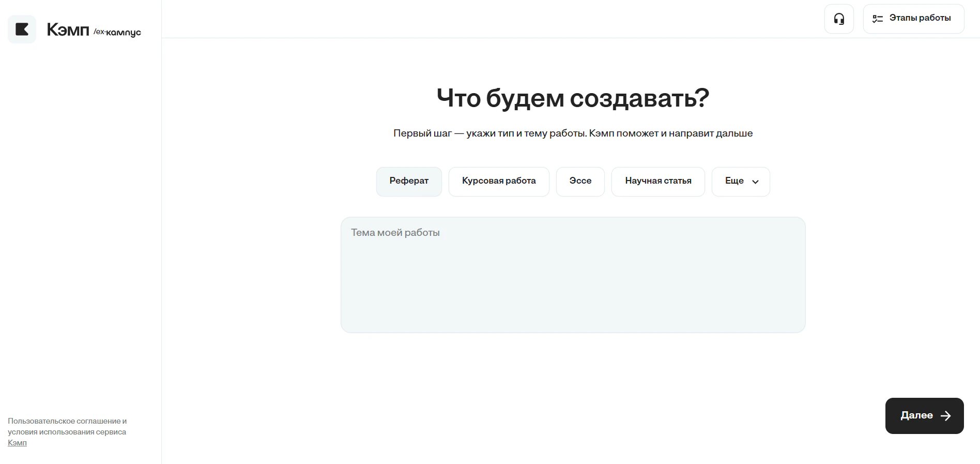Click the Кэмп logo icon
This screenshot has height=464, width=980.
click(x=22, y=29)
